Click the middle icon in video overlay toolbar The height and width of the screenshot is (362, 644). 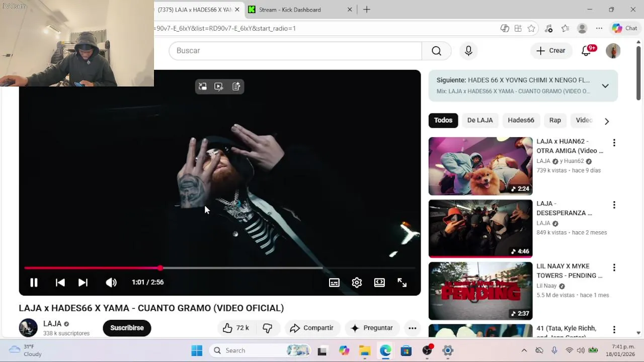point(219,86)
